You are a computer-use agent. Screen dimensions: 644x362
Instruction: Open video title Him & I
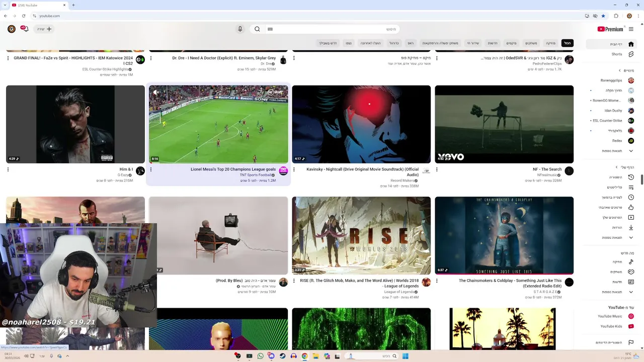[x=126, y=169]
